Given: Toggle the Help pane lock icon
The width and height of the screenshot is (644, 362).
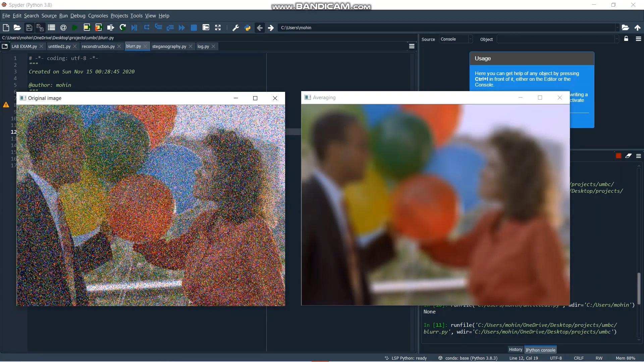Looking at the screenshot, I should [626, 39].
